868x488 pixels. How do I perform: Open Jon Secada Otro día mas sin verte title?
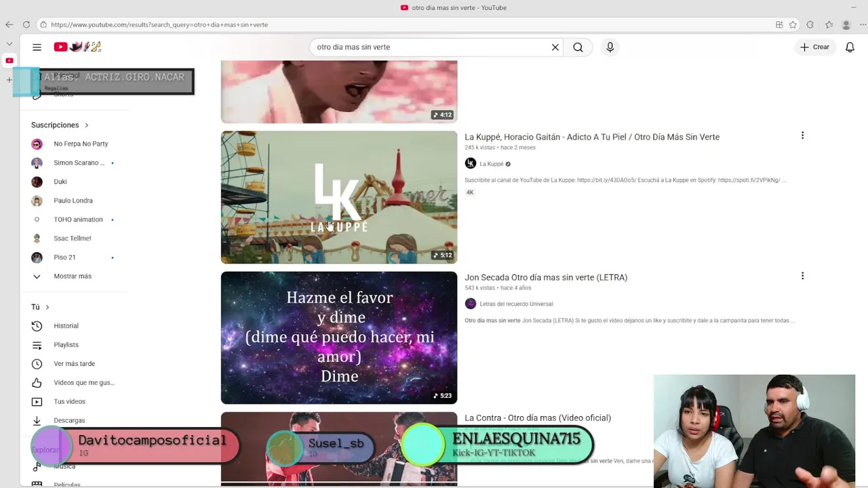pos(546,277)
